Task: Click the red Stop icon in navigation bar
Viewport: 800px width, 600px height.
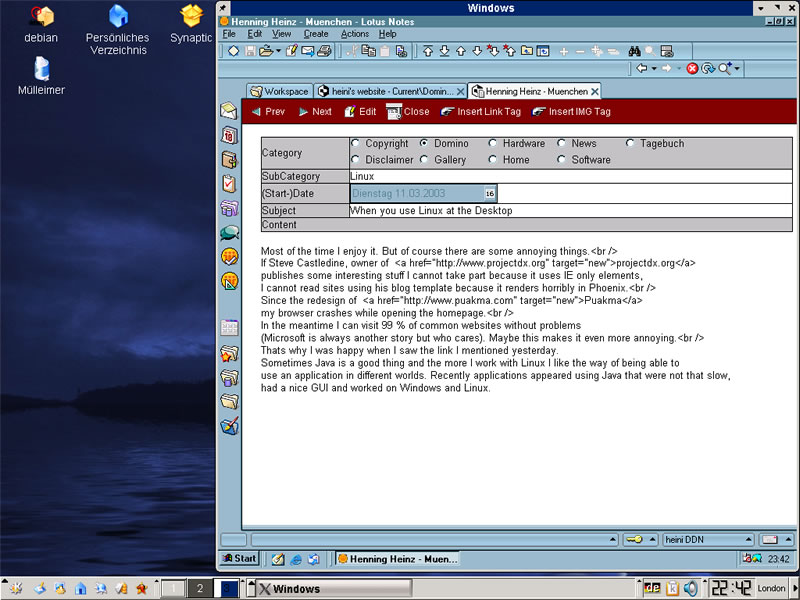Action: click(x=692, y=68)
